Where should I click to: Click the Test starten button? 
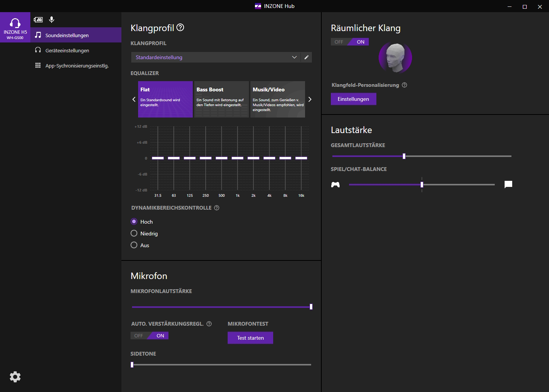(x=250, y=338)
